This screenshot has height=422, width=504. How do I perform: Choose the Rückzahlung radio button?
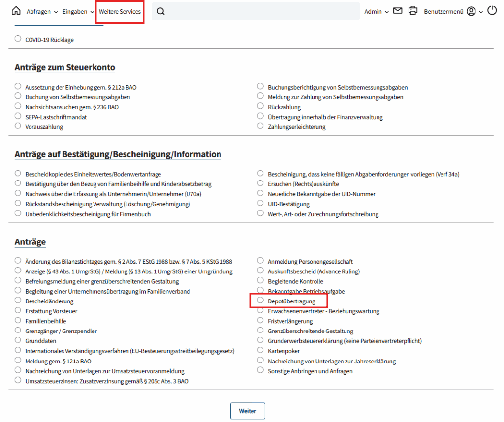[x=261, y=106]
